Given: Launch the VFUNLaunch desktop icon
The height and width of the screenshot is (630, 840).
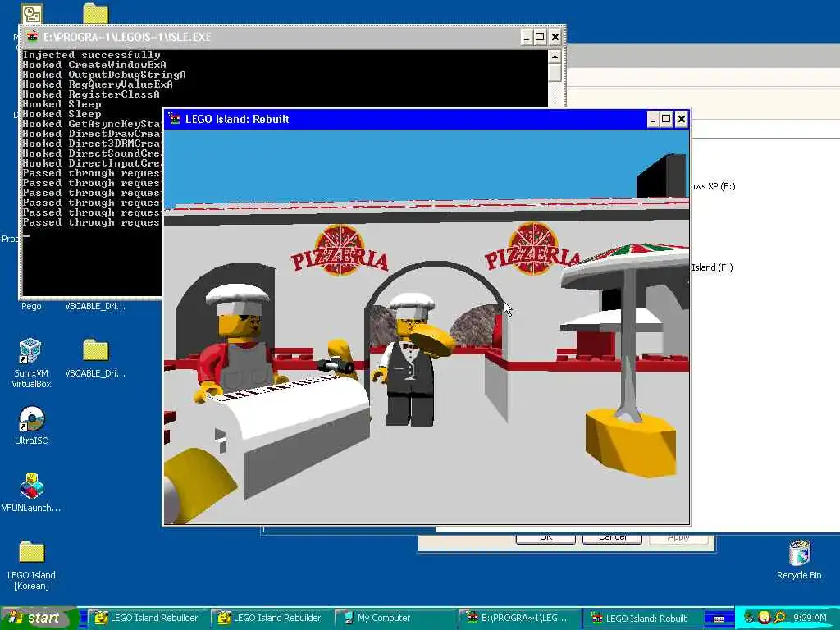Looking at the screenshot, I should pos(31,492).
